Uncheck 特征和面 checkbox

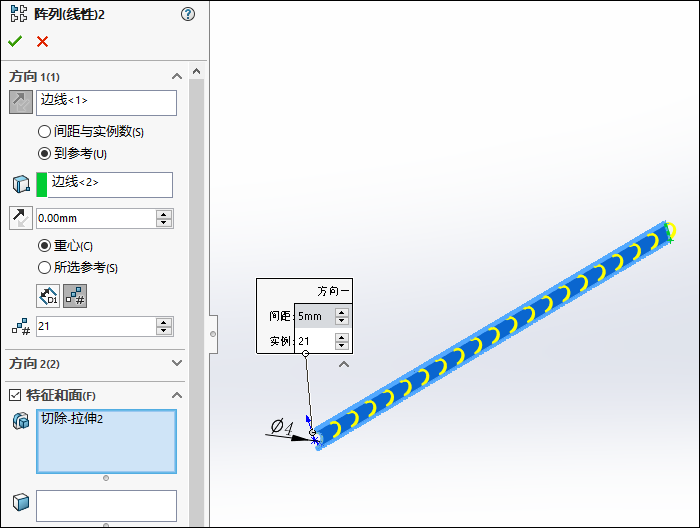[x=15, y=395]
